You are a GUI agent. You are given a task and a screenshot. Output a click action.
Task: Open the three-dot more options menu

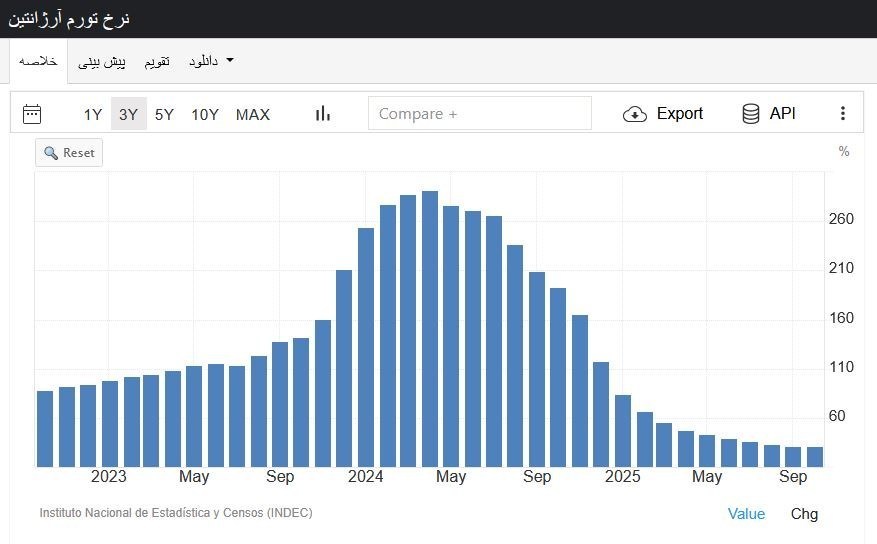pyautogui.click(x=843, y=114)
